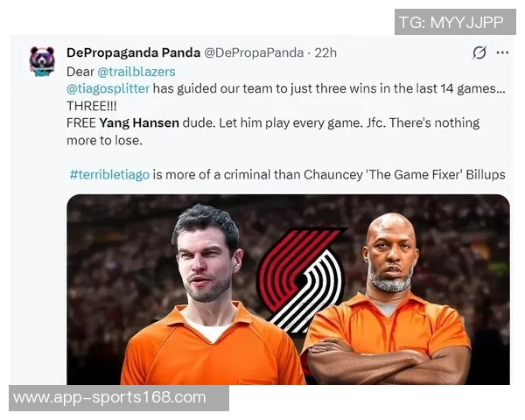Click the Trail Blazers pinwheel logo in image

(301, 280)
